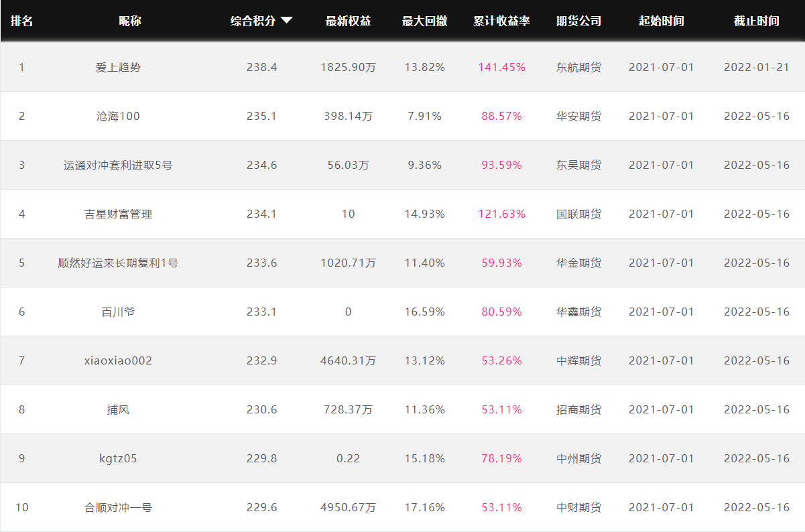Sort by 累计收益率 column header
Screen dimensions: 805x532
tap(501, 21)
